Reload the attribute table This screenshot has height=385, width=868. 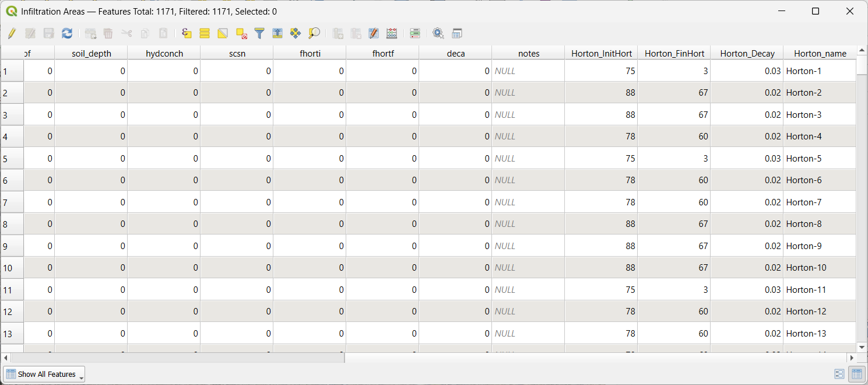(67, 33)
